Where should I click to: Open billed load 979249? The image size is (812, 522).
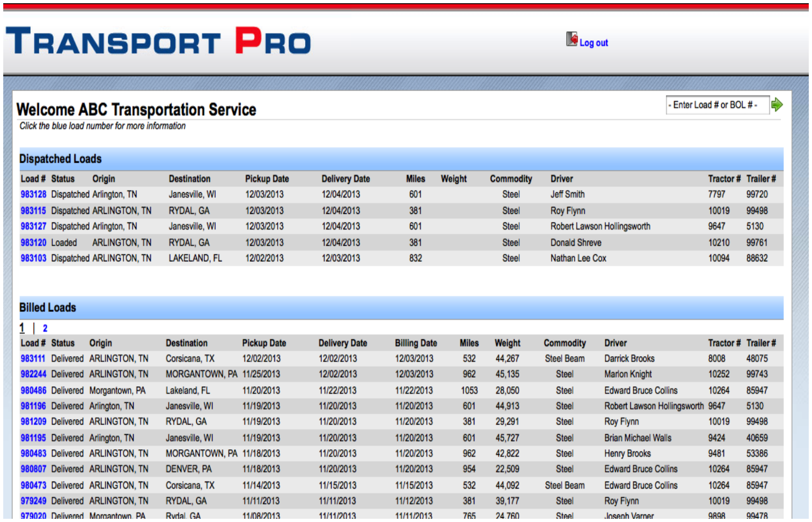(33, 501)
